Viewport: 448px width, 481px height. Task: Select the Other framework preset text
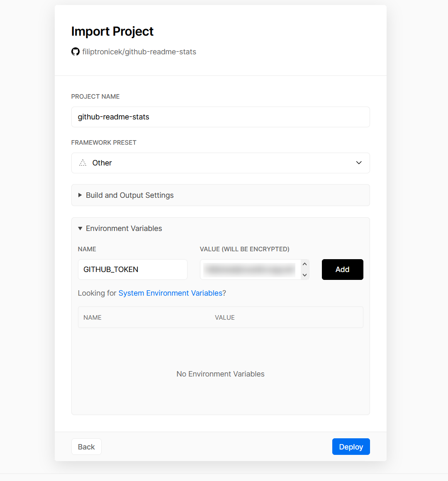(x=102, y=163)
